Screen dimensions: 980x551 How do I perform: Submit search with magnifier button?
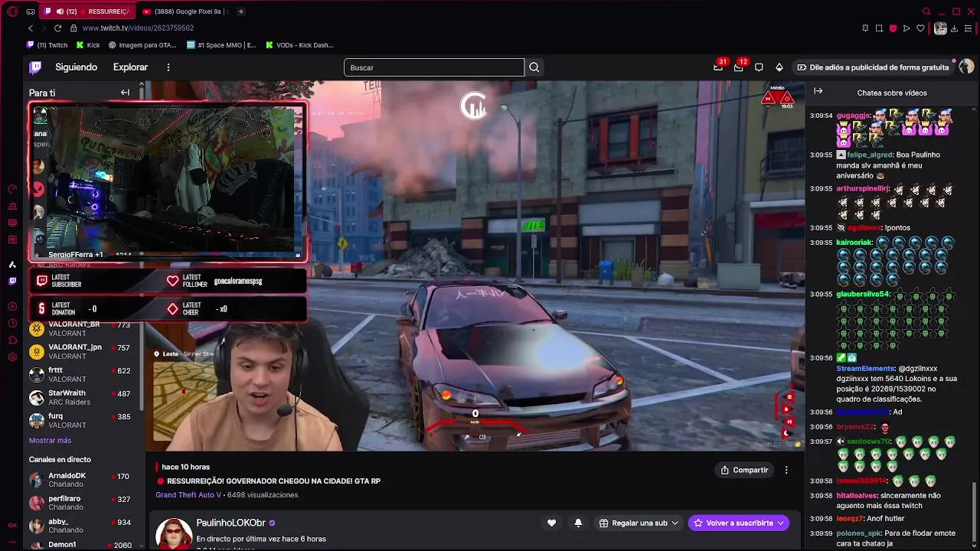click(x=534, y=67)
